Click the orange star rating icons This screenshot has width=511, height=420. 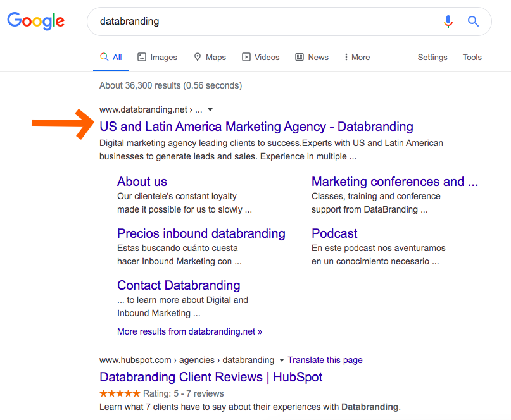tap(120, 393)
